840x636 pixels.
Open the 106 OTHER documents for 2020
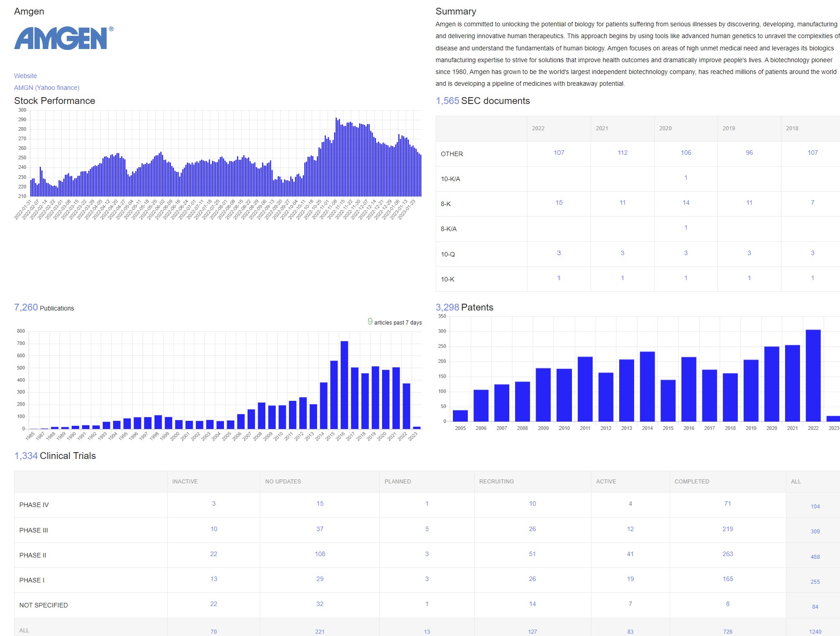pyautogui.click(x=686, y=153)
